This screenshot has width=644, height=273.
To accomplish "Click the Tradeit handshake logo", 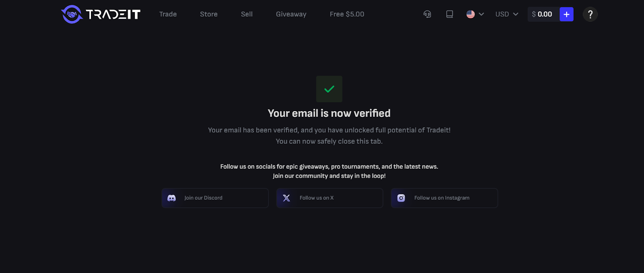I will 72,14.
